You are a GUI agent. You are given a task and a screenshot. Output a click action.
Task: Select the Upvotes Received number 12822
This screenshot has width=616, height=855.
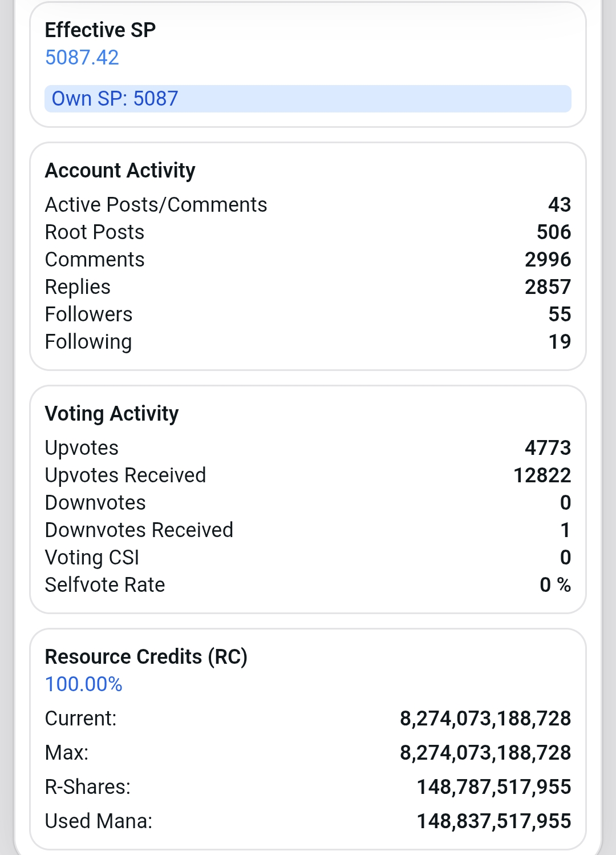click(542, 475)
